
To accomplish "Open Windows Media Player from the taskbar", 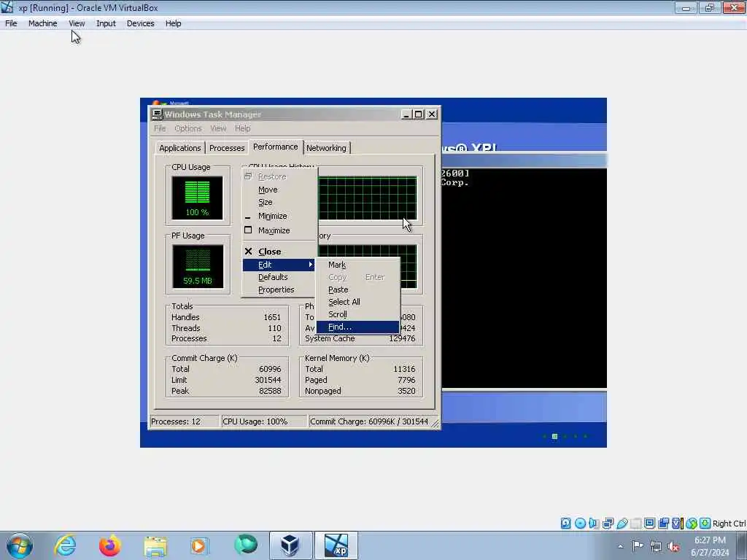I will (x=198, y=545).
